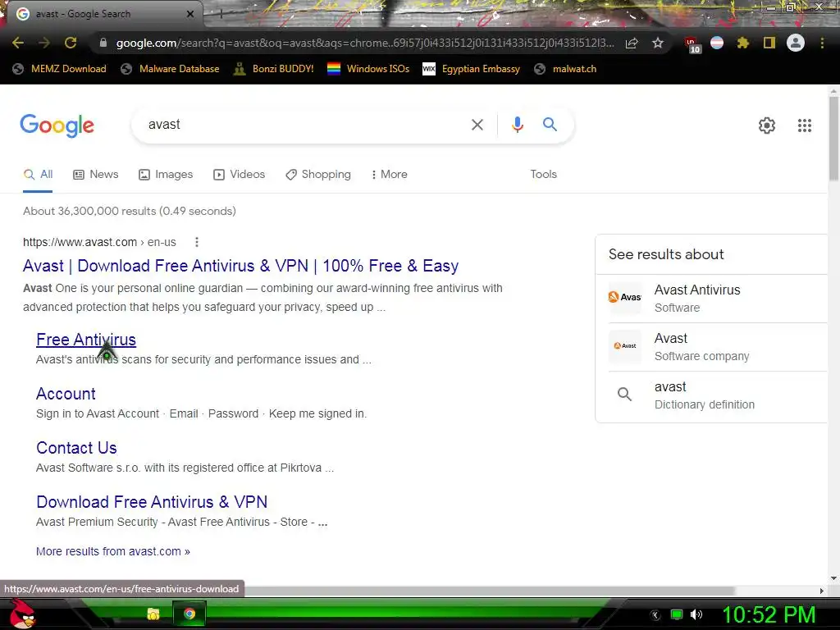
Task: Click the Chrome taskbar icon
Action: coord(189,614)
